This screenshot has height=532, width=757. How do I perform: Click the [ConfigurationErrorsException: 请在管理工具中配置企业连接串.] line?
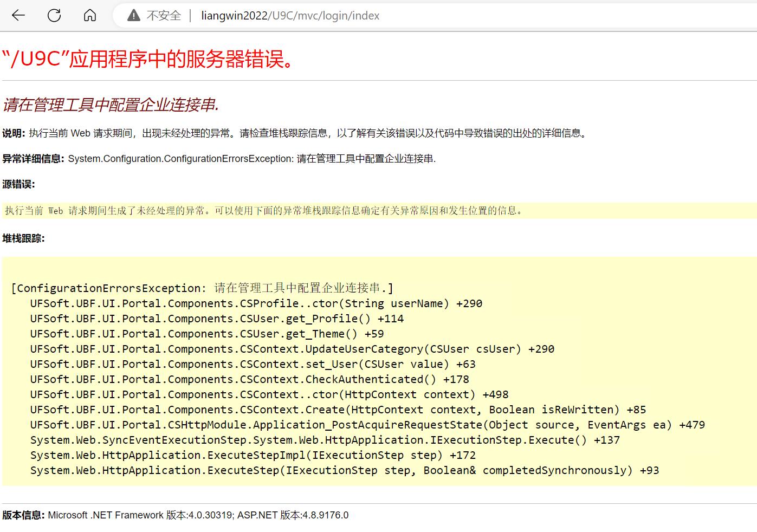click(202, 288)
